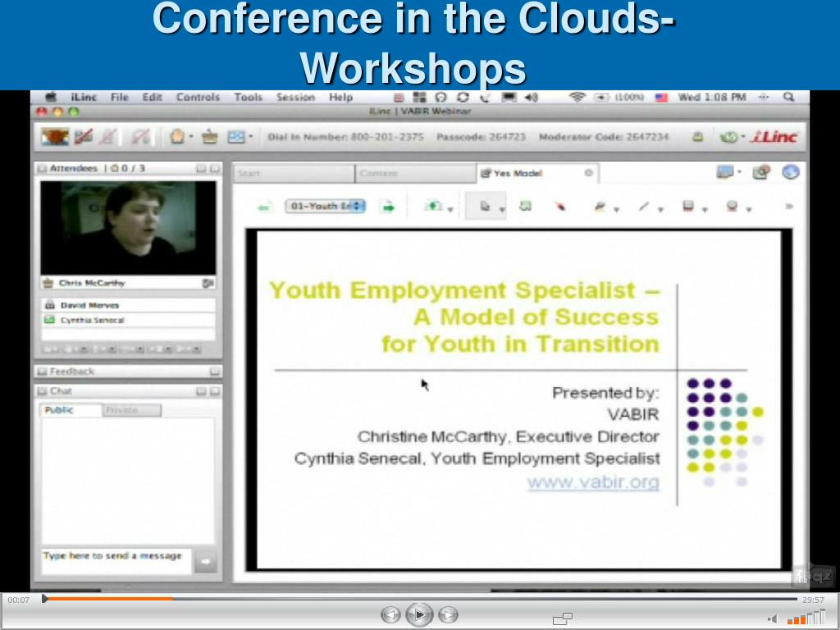
Task: Select the stamp tool in content toolbar
Action: coord(733,206)
